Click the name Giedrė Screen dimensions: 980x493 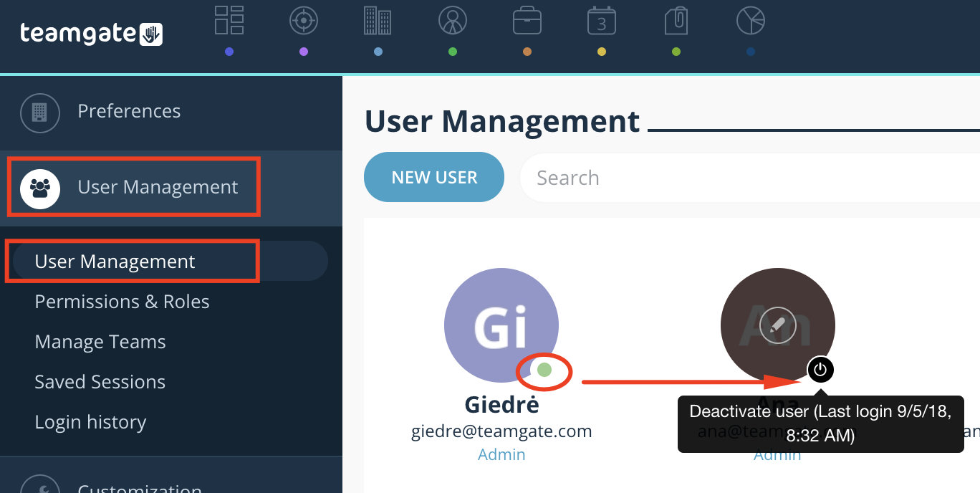[501, 405]
